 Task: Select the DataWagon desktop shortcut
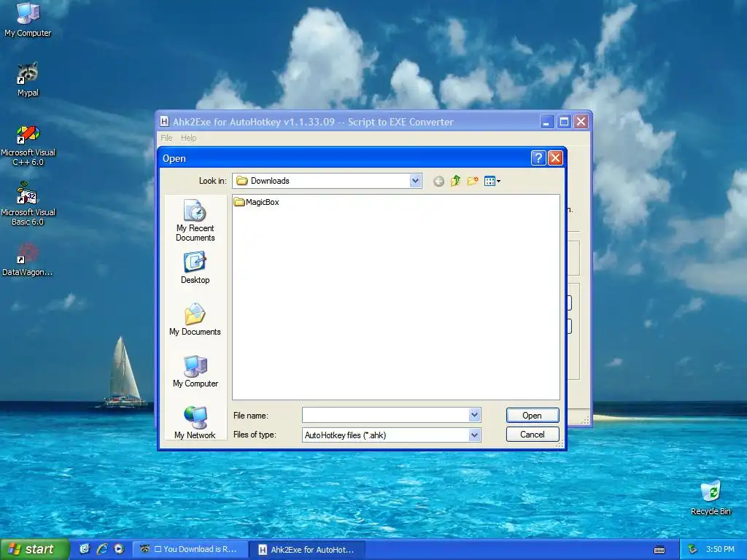point(28,260)
